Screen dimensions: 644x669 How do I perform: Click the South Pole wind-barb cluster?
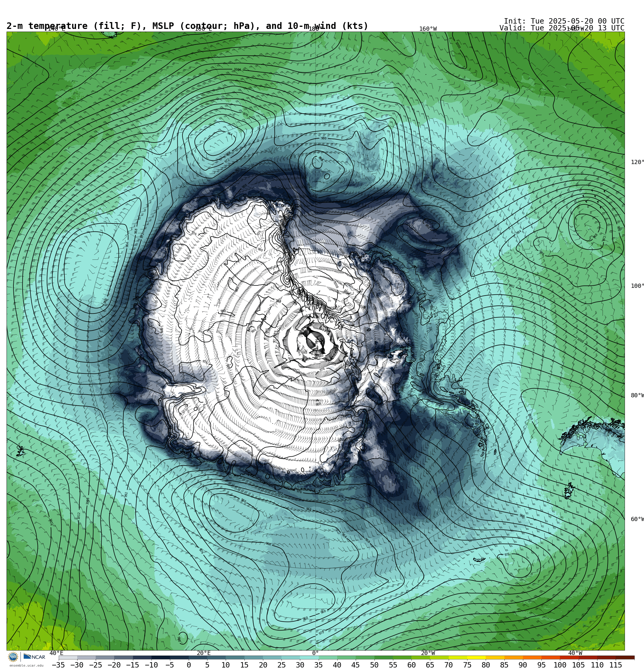coord(316,340)
